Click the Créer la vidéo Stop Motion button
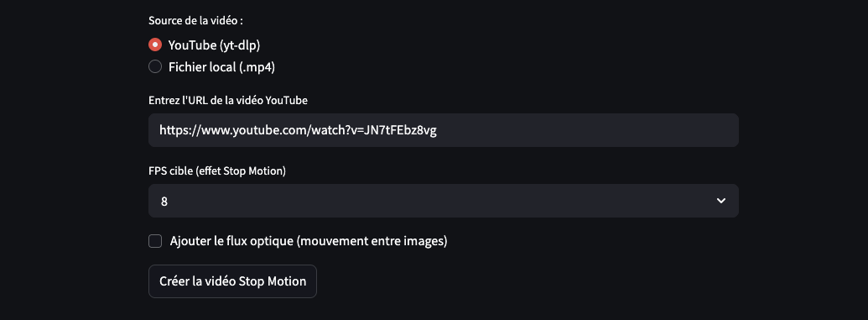Image resolution: width=868 pixels, height=320 pixels. click(232, 281)
